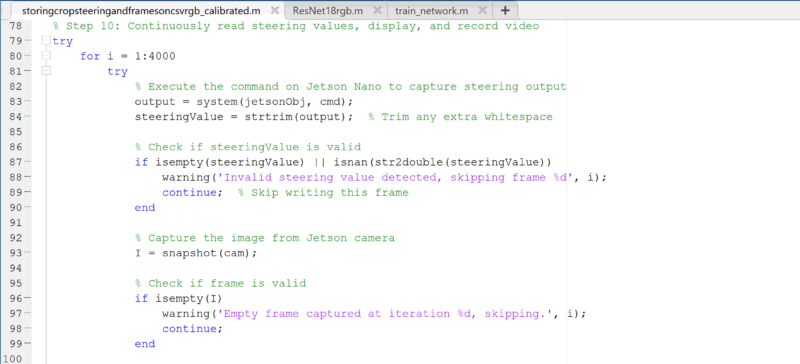Click 'continue;' on line 98
Screen dimensions: 800x364
(193, 329)
